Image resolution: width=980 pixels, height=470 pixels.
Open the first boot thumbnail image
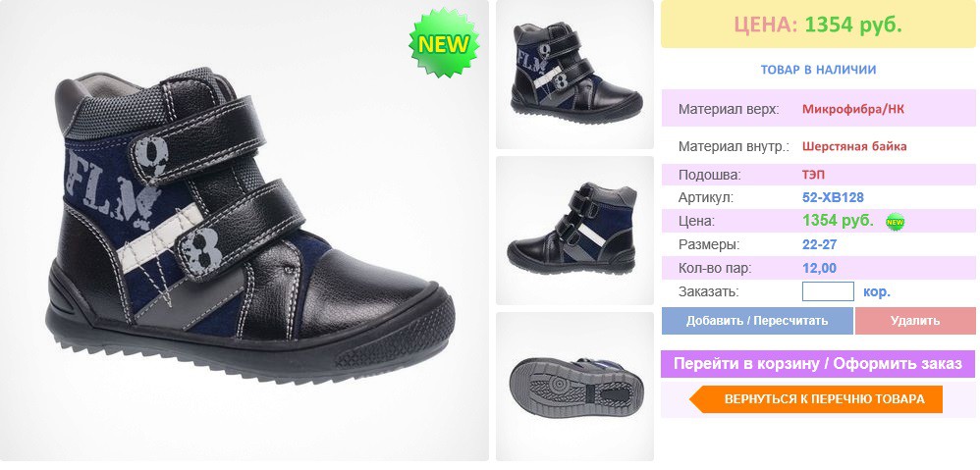coord(574,75)
